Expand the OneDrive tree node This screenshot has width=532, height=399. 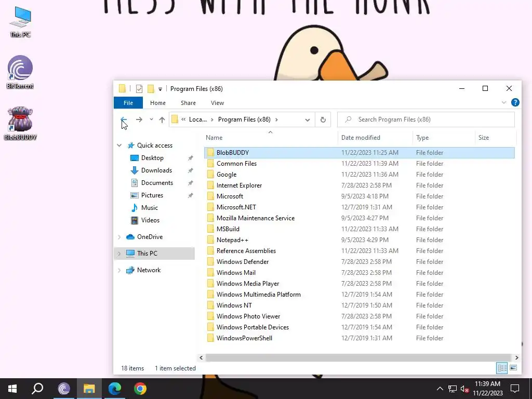119,237
